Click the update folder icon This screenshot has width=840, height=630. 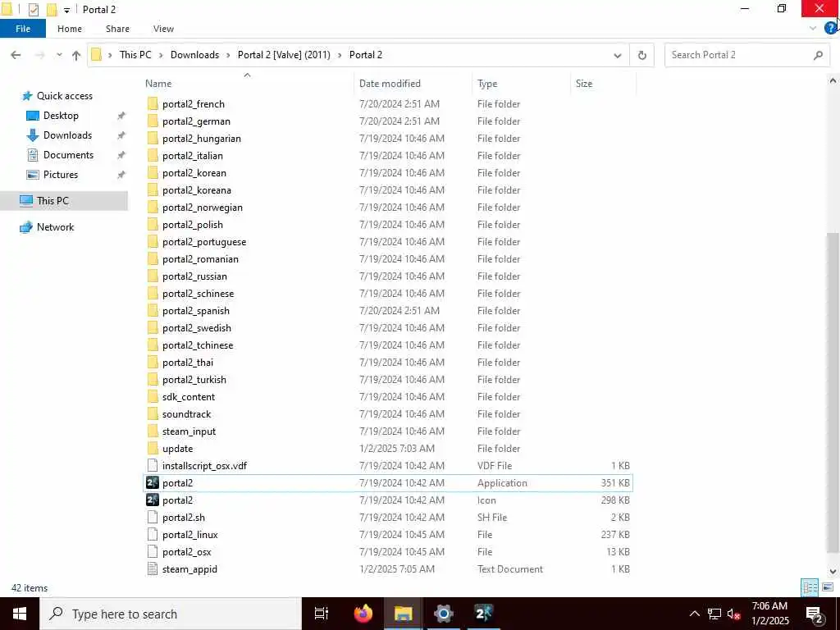153,449
